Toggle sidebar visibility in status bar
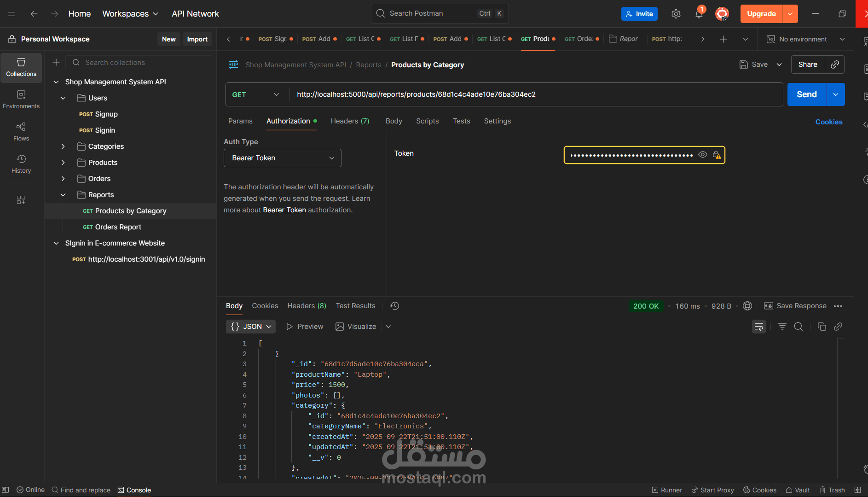Screen dimensions: 868x497 click(6, 490)
